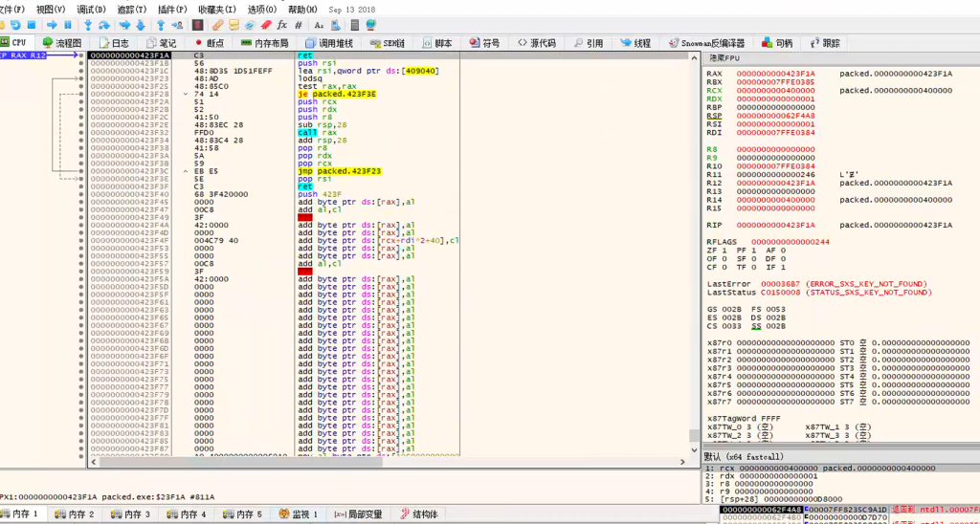
Task: Open the bookmarks red tag icon
Action: pyautogui.click(x=266, y=25)
